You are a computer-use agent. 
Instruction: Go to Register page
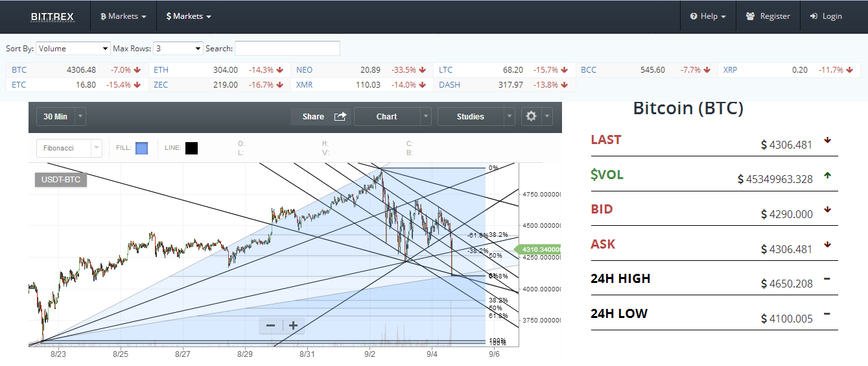[x=768, y=16]
